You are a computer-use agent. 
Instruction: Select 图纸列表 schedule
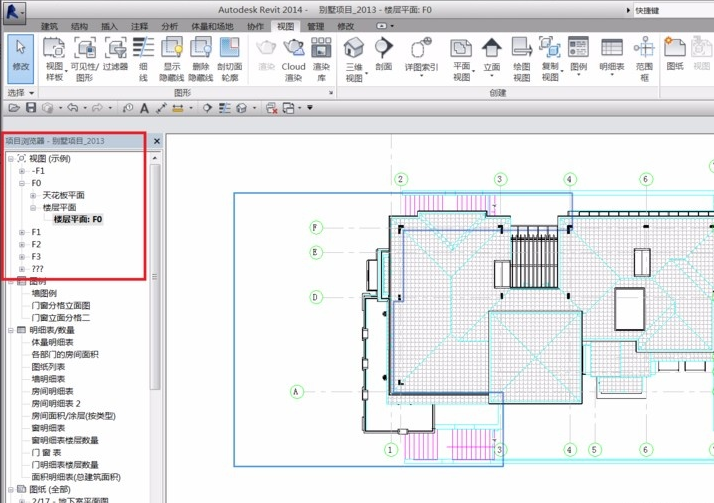[x=48, y=367]
